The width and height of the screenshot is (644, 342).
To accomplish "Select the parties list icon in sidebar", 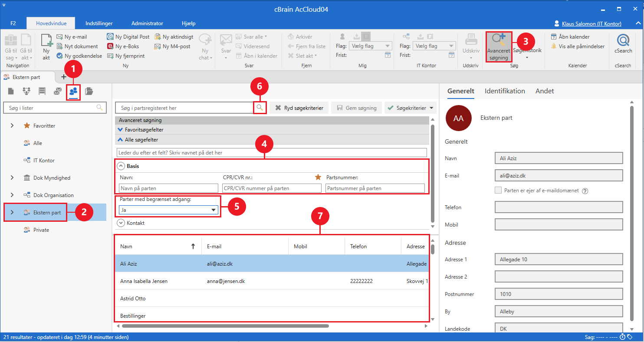I will tap(73, 91).
